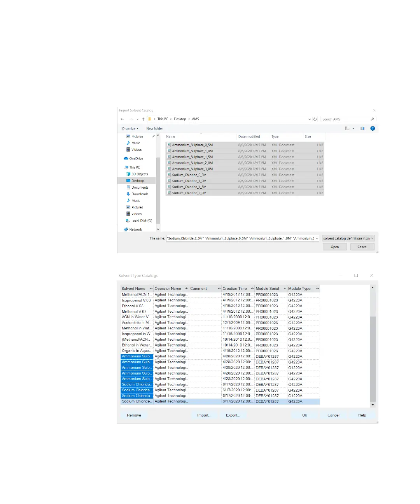Click the Creation Time column pin
Image resolution: width=420 pixels, height=504 pixels.
click(x=252, y=289)
